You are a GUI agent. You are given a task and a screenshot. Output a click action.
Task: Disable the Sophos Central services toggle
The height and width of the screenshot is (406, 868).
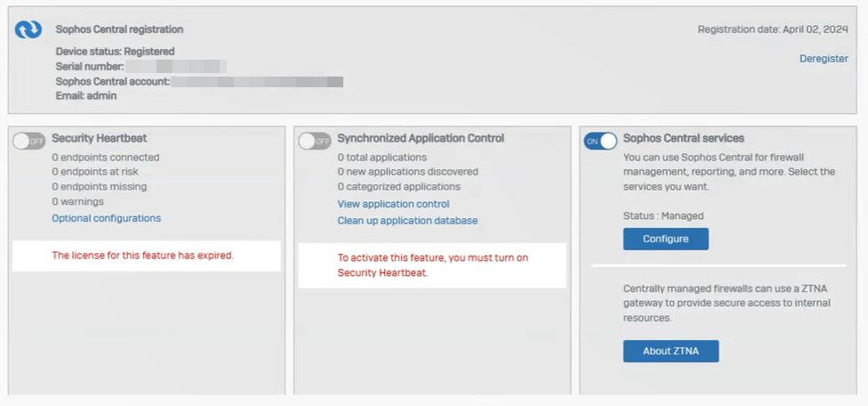pyautogui.click(x=600, y=141)
